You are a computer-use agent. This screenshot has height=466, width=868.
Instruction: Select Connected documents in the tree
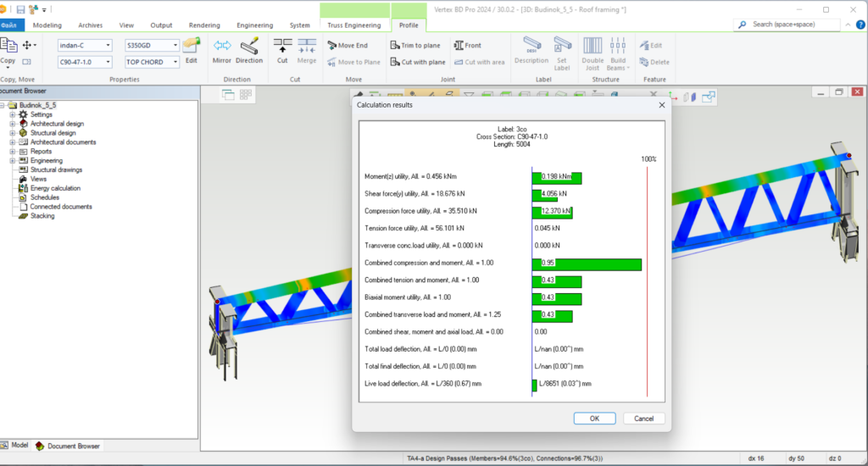pos(61,207)
